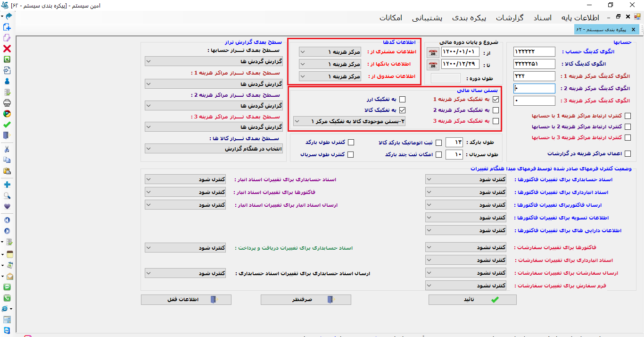Open the Excel export icon
The image size is (644, 337).
pyautogui.click(x=7, y=59)
